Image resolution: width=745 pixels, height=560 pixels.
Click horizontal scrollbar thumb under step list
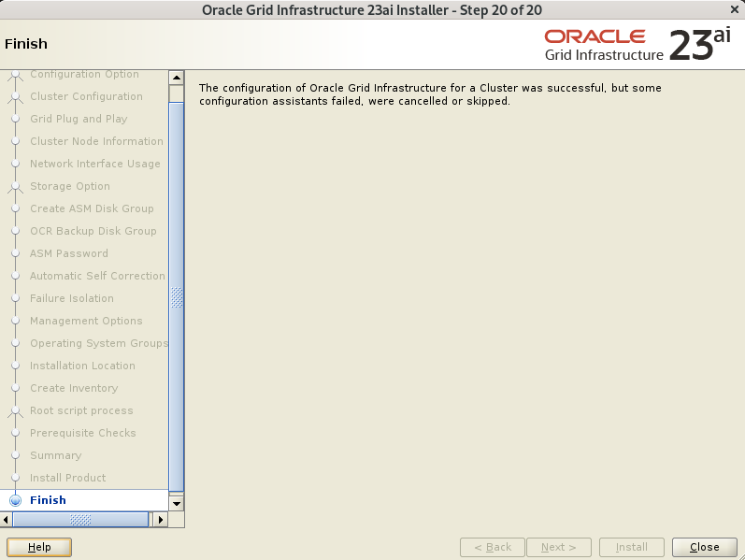[x=80, y=520]
